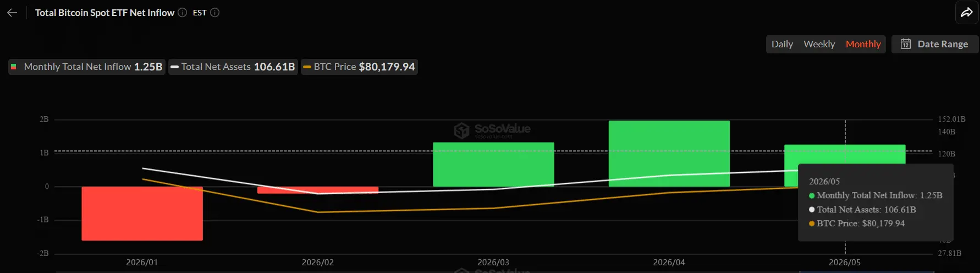Click Total Bitcoin Spot ETF Net Inflow title
980x273 pixels.
coord(104,13)
